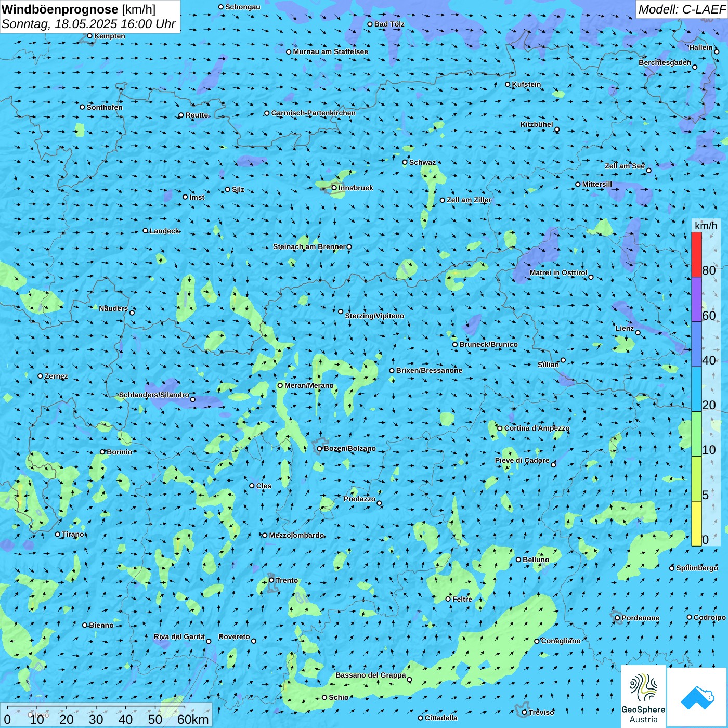Click the Hallein label
The image size is (728, 728).
coord(701,47)
